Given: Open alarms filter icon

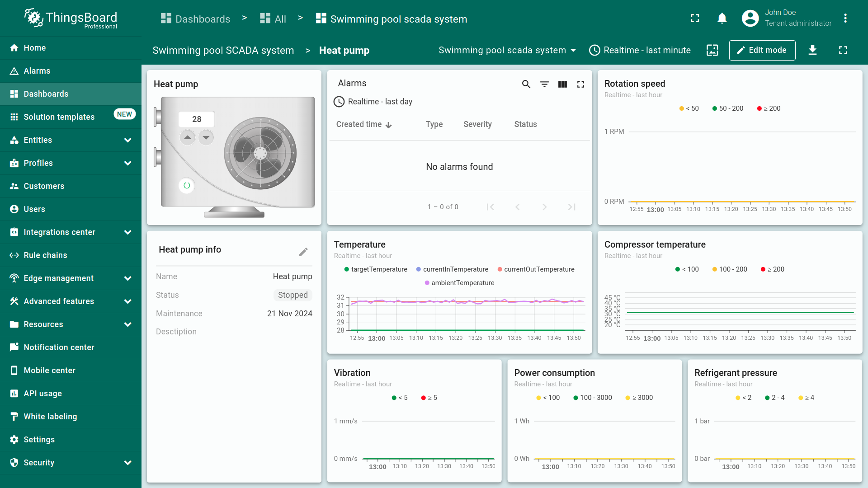Looking at the screenshot, I should 544,84.
